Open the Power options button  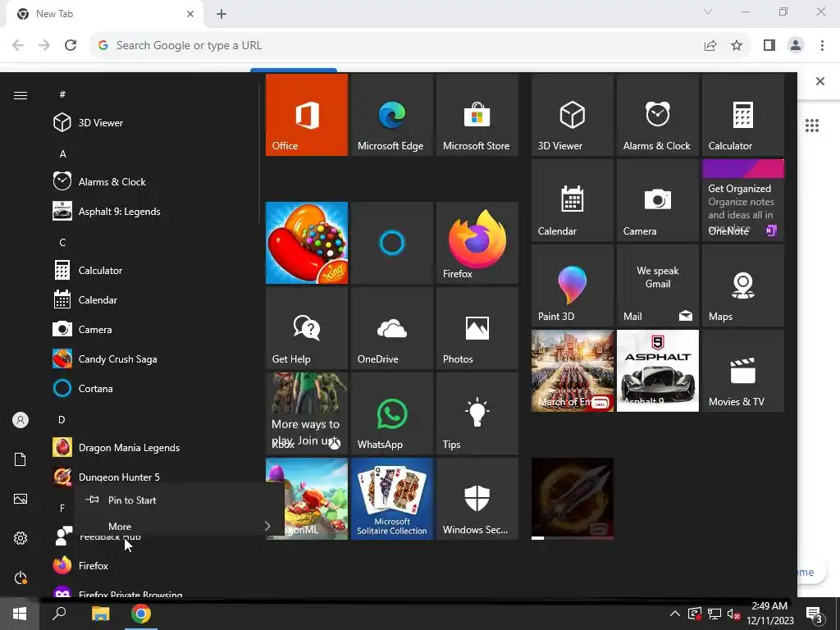21,577
